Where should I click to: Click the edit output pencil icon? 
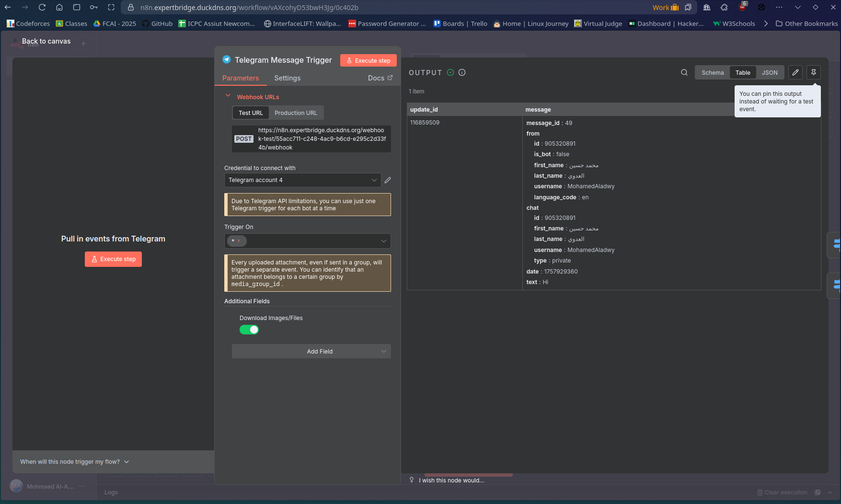[x=795, y=72]
